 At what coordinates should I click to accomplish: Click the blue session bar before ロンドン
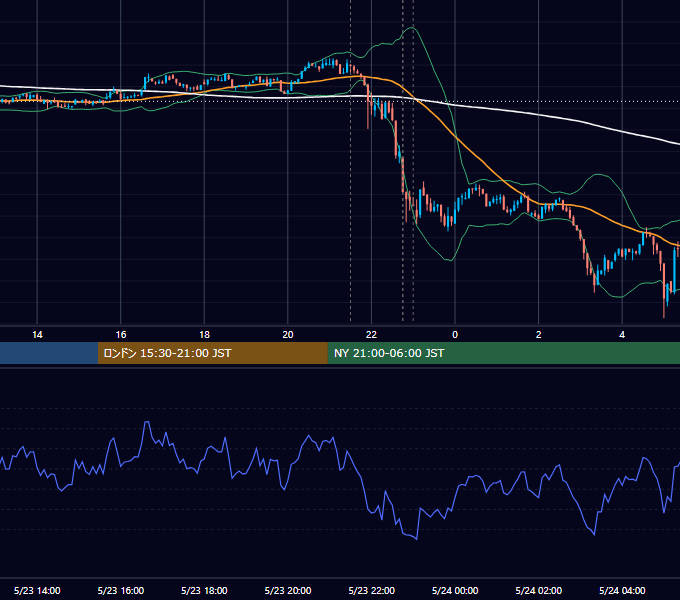49,353
